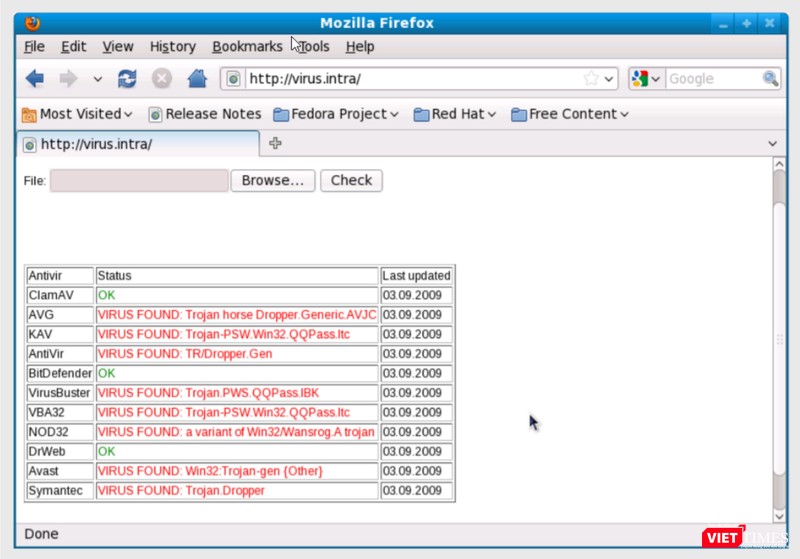Viewport: 800px width, 559px height.
Task: Click the Browse... button
Action: 272,181
